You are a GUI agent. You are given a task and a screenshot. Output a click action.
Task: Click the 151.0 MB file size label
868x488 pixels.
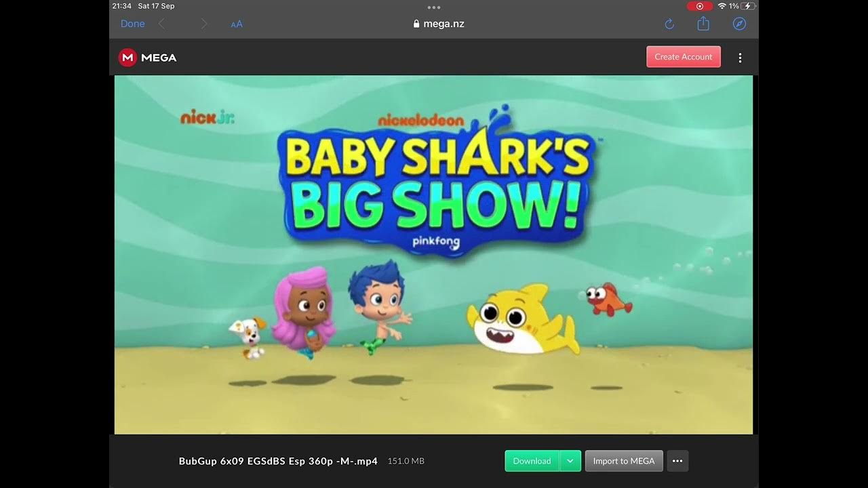pos(406,461)
